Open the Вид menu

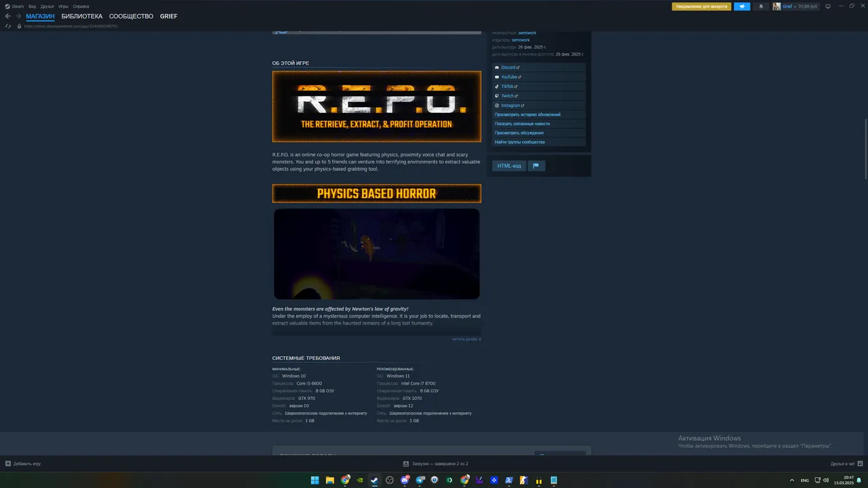[32, 6]
